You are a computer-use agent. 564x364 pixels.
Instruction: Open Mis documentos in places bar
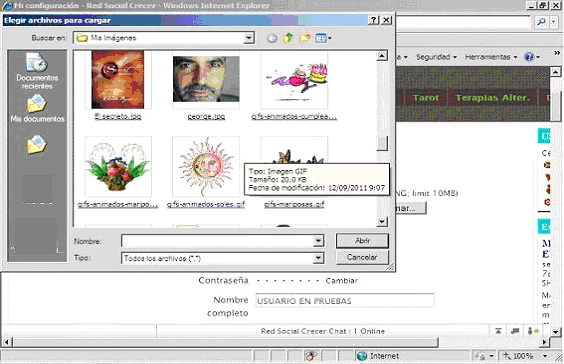pyautogui.click(x=37, y=109)
